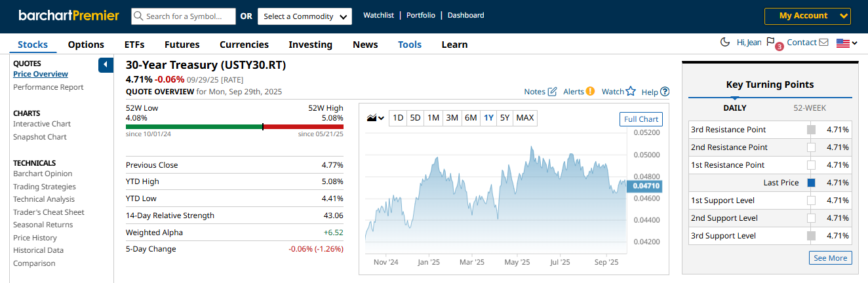Click the Barchart Premier logo
Screen dimensions: 868x283
pos(69,15)
